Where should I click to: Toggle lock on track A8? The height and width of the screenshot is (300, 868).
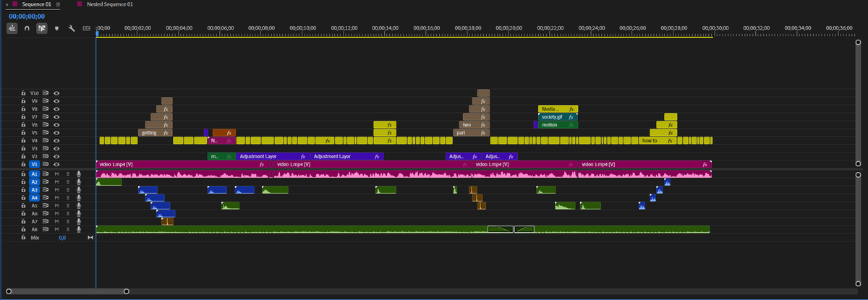pyautogui.click(x=23, y=229)
